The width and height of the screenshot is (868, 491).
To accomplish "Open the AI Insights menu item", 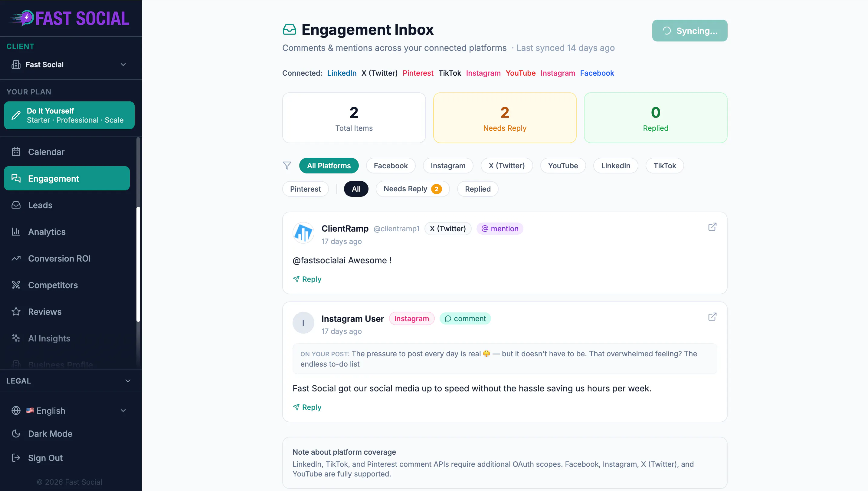I will point(67,338).
